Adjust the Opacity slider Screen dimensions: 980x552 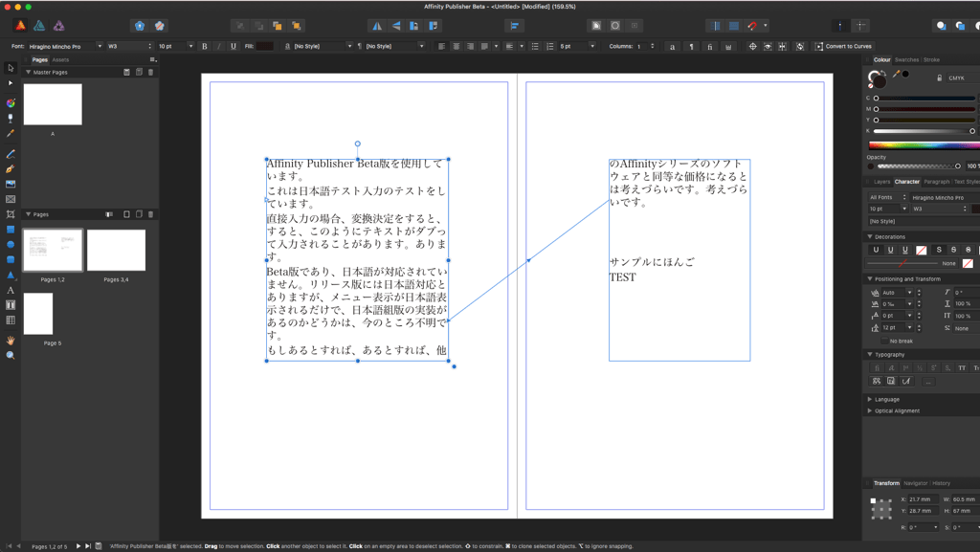click(x=920, y=166)
